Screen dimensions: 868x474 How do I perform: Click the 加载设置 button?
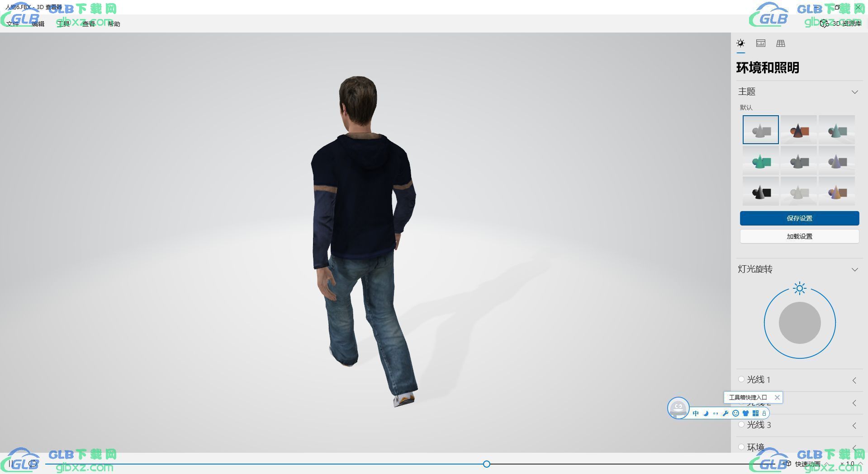[x=799, y=236]
